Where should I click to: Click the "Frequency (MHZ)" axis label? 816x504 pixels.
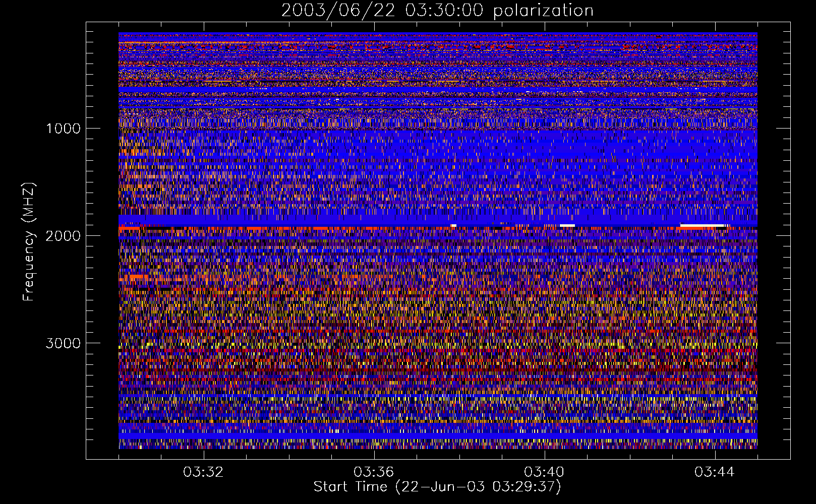pos(29,242)
